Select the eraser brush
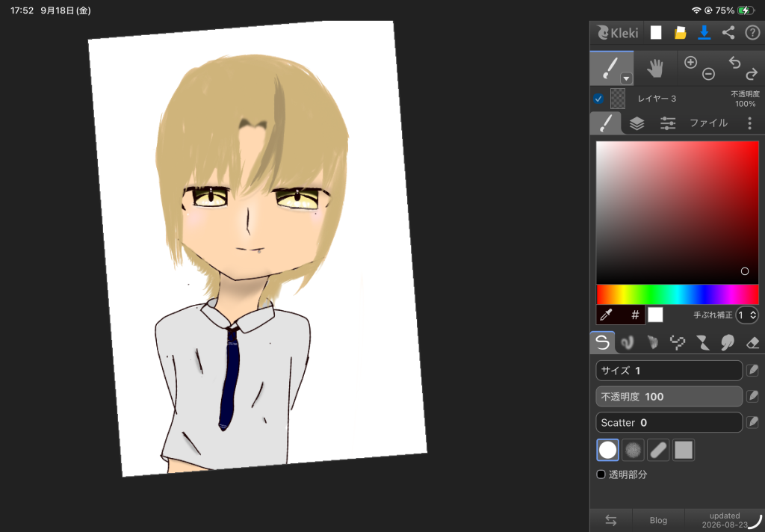Viewport: 765px width, 532px height. (x=753, y=343)
